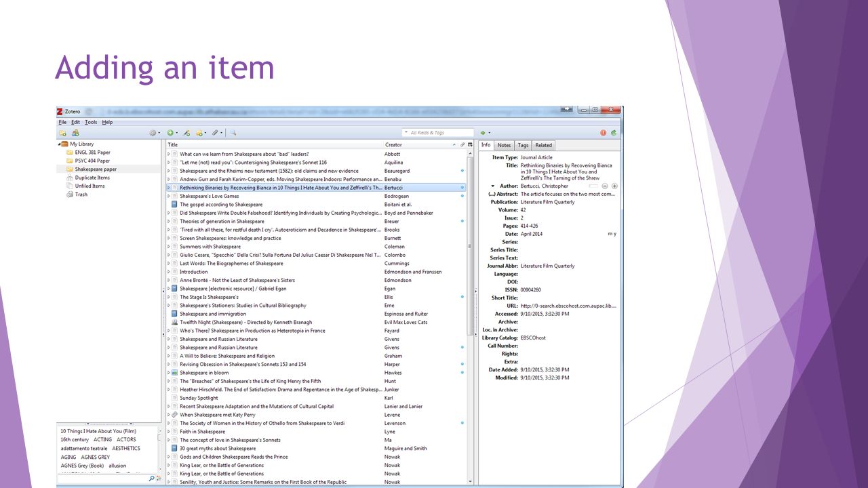This screenshot has width=868, height=488.
Task: Click the red sync error icon
Action: coord(603,133)
